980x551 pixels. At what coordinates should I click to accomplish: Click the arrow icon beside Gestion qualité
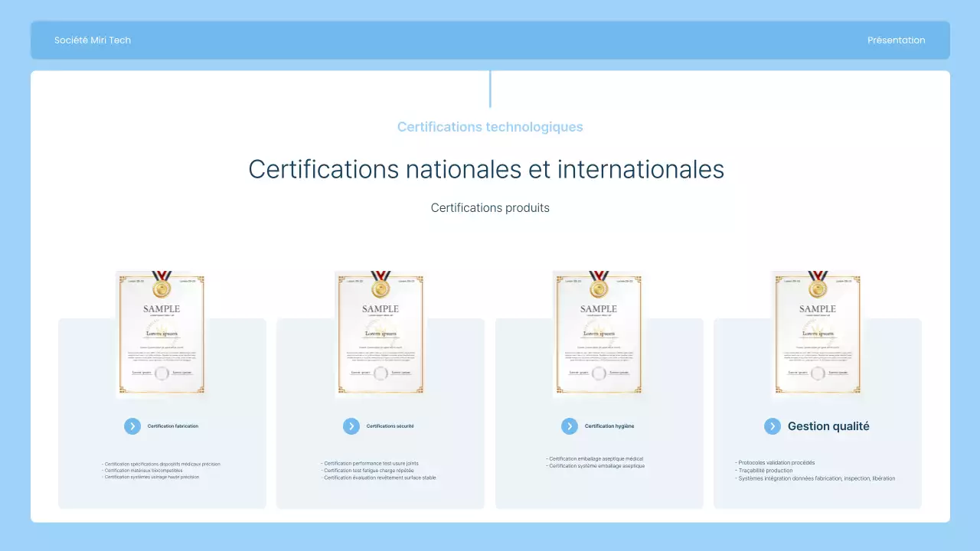[x=773, y=426]
